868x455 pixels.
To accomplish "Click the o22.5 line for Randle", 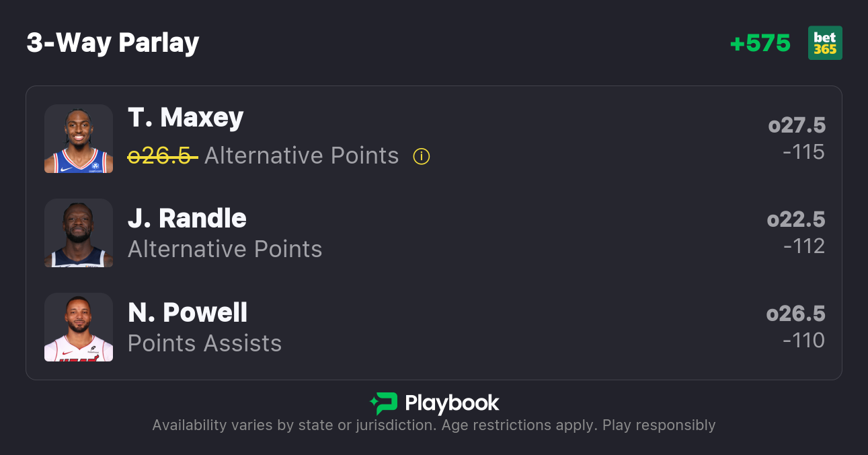I will (x=796, y=219).
